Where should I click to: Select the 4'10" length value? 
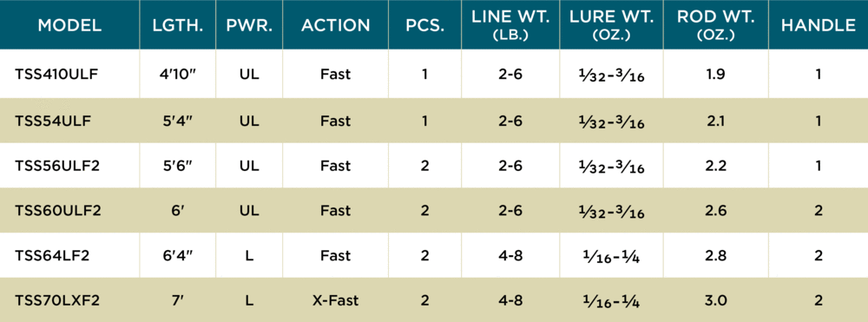178,74
